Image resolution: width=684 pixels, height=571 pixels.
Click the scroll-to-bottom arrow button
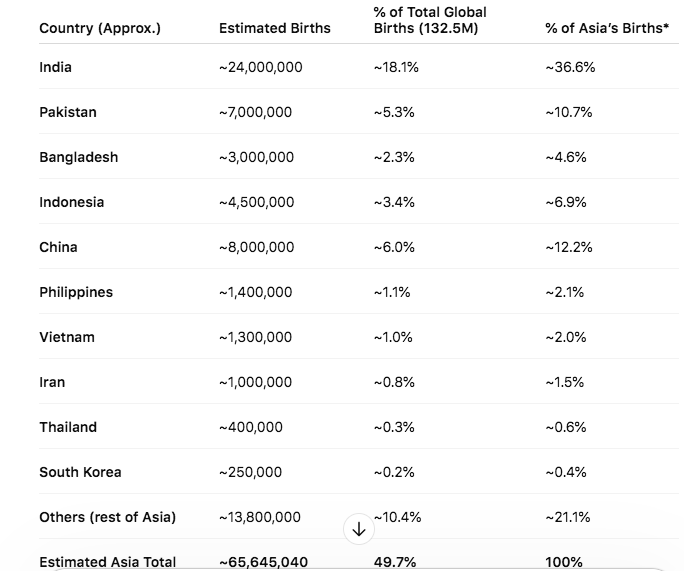click(x=359, y=530)
